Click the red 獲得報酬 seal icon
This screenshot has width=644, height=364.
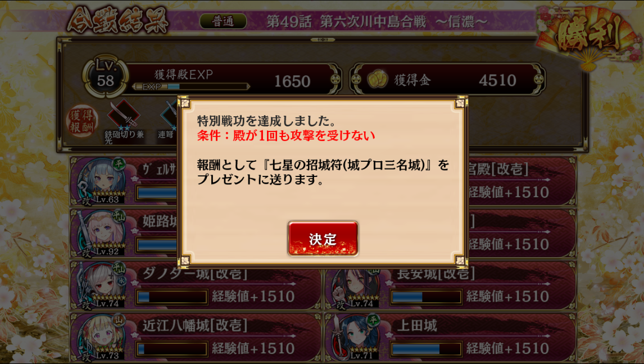82,121
